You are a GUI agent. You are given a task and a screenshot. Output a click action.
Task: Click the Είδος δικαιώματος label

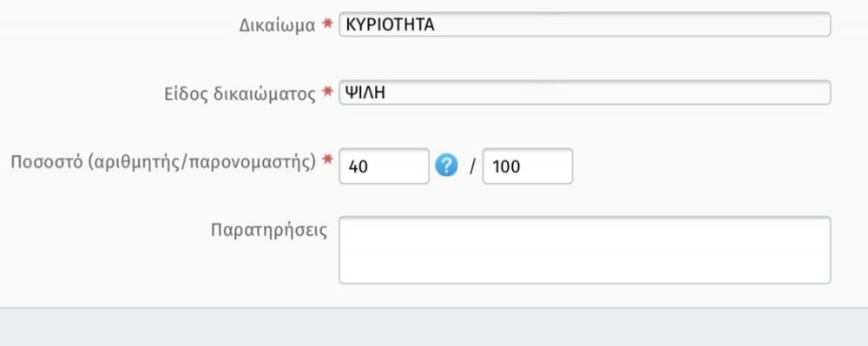pos(240,94)
